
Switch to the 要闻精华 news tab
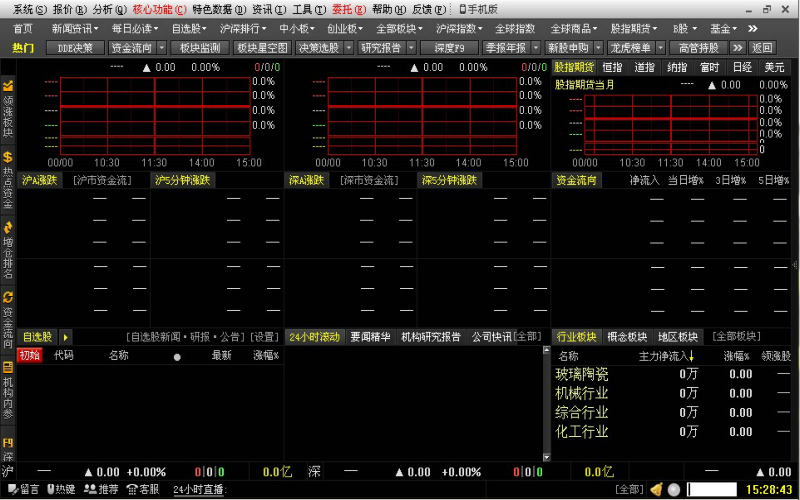pos(370,337)
